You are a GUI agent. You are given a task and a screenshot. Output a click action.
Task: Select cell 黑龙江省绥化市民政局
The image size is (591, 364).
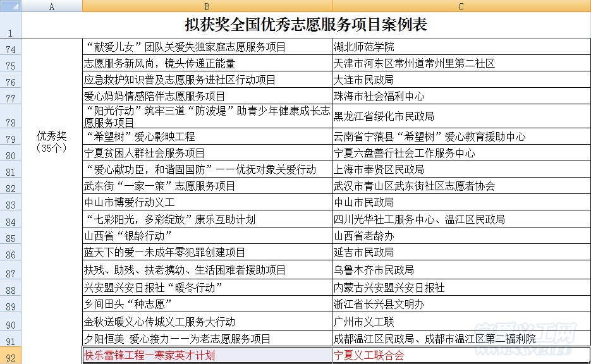(x=461, y=116)
